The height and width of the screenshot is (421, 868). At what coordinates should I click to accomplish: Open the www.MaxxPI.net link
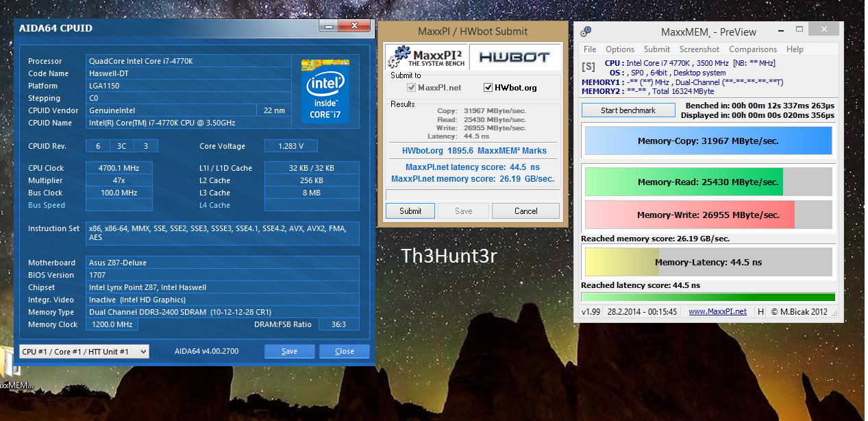(x=717, y=311)
